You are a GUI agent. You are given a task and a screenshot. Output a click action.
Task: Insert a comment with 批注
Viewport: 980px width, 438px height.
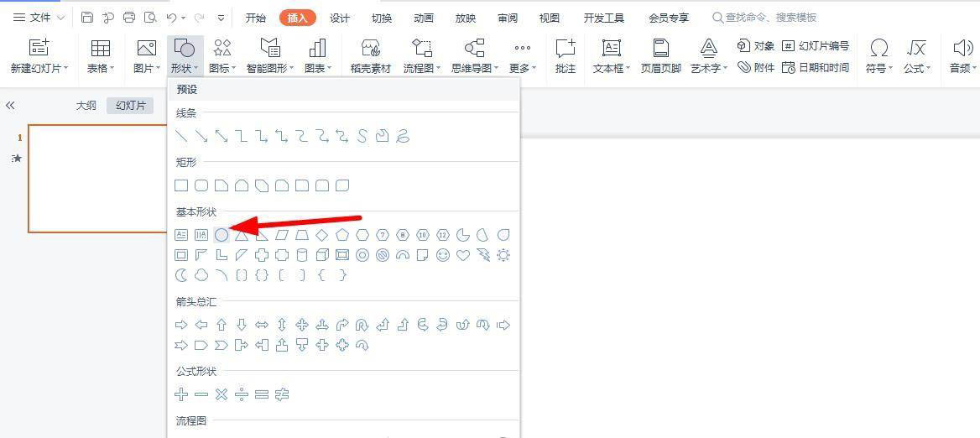click(x=566, y=55)
